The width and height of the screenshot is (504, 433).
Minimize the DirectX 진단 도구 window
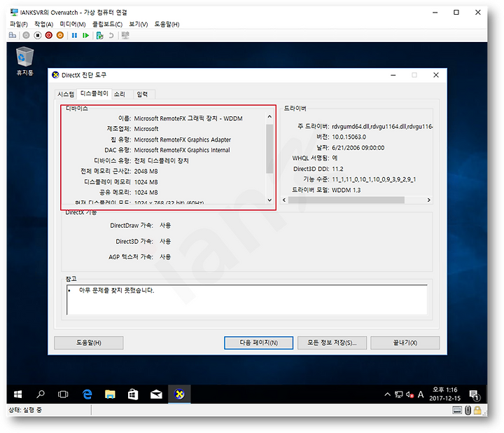coord(393,75)
